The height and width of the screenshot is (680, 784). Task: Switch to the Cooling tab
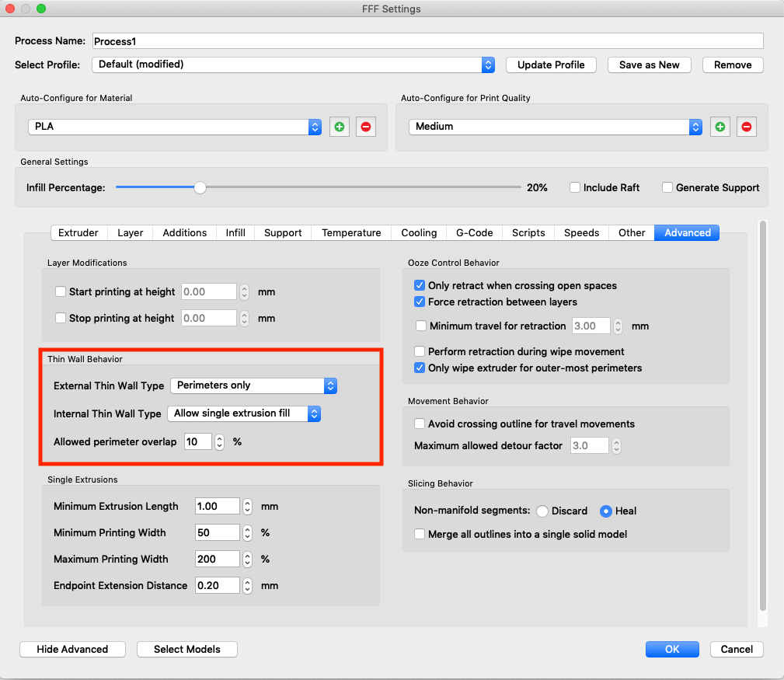click(x=419, y=233)
